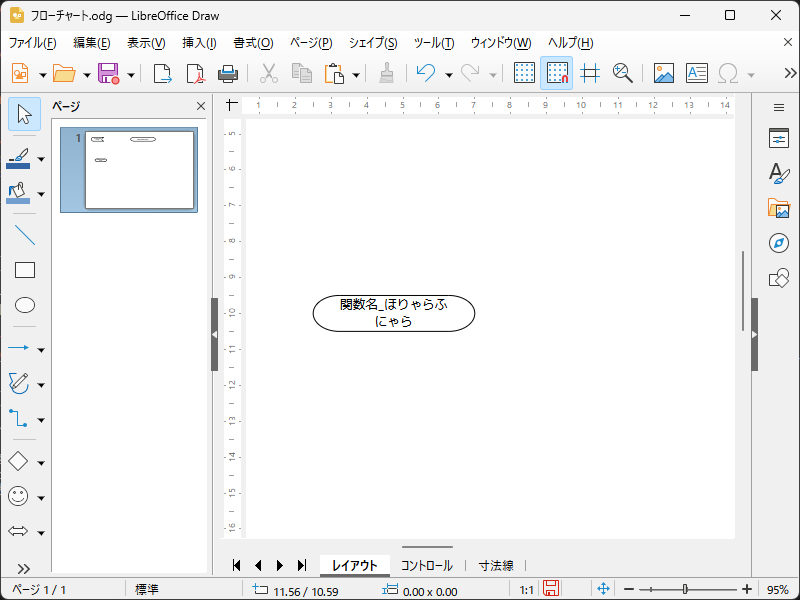Insert a special character
This screenshot has width=800, height=600.
click(x=728, y=73)
